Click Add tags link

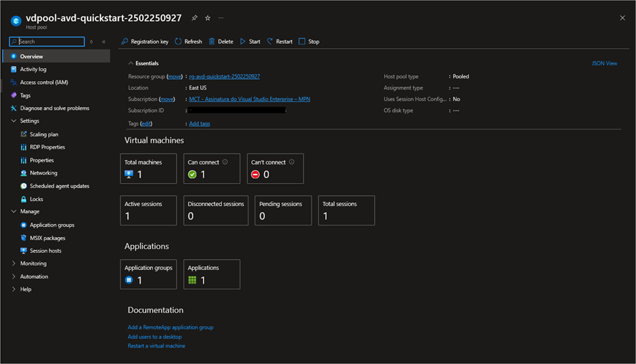coord(200,123)
